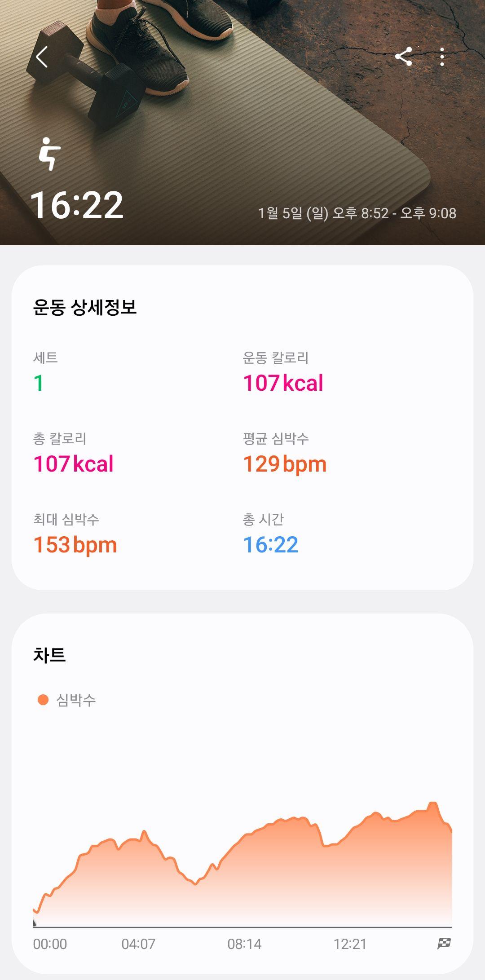
Task: Click the workout date and time text
Action: pos(357,213)
